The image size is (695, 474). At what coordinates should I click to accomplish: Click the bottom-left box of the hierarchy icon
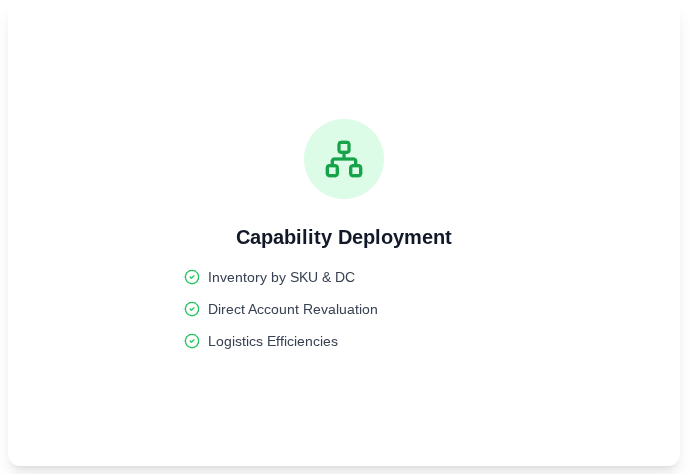point(332,171)
